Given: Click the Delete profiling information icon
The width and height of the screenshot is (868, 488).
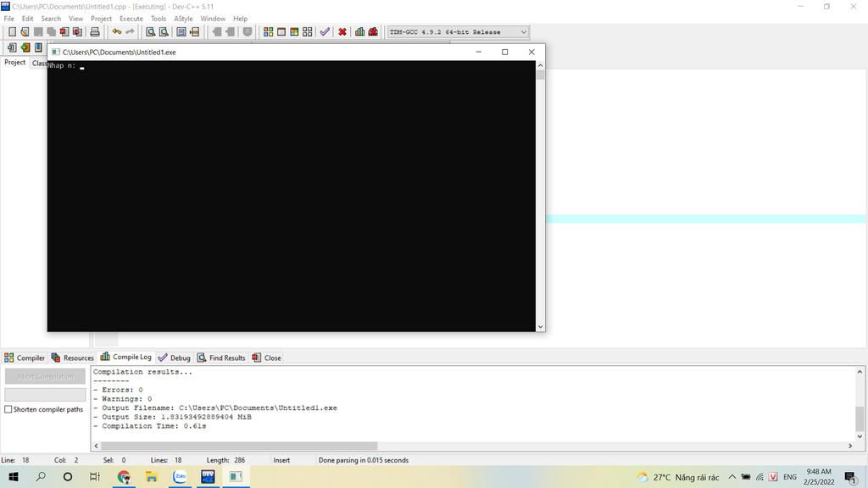Looking at the screenshot, I should pyautogui.click(x=373, y=32).
